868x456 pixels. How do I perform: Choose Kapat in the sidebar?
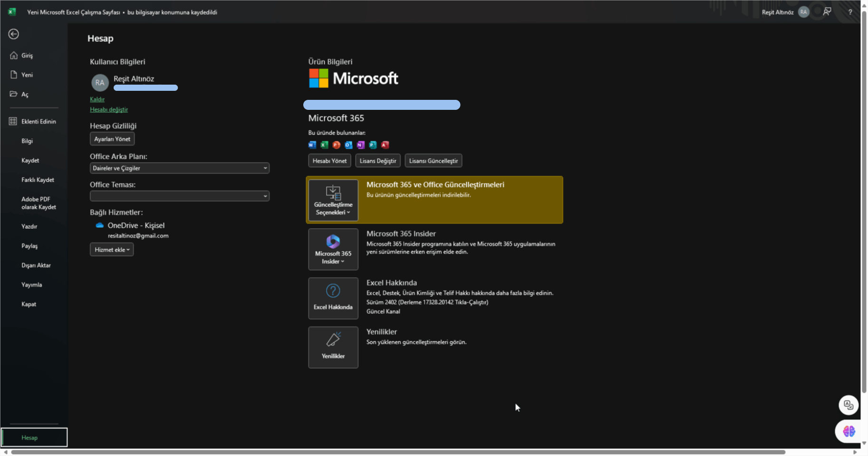(29, 304)
